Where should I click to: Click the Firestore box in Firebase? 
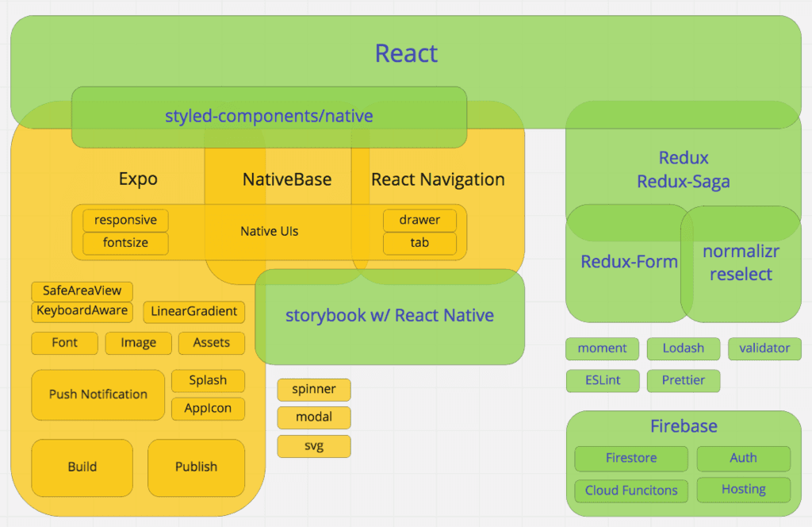630,458
